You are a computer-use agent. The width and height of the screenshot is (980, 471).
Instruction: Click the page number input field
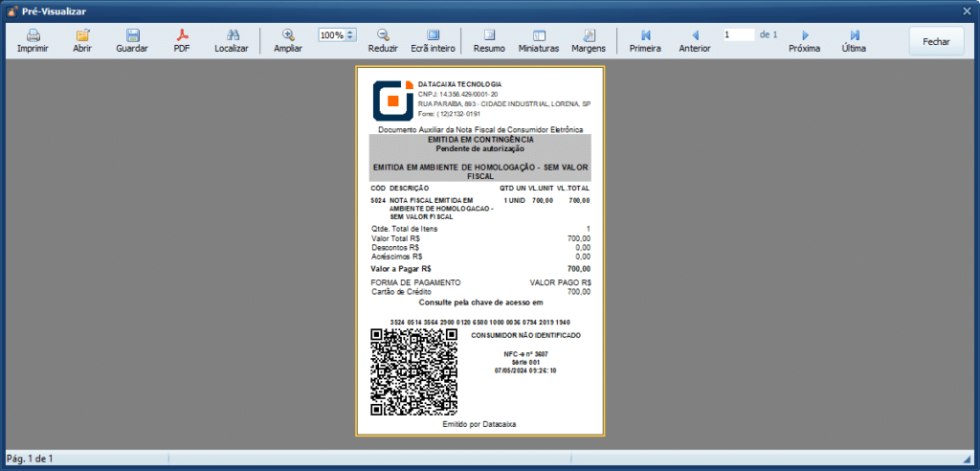click(740, 35)
